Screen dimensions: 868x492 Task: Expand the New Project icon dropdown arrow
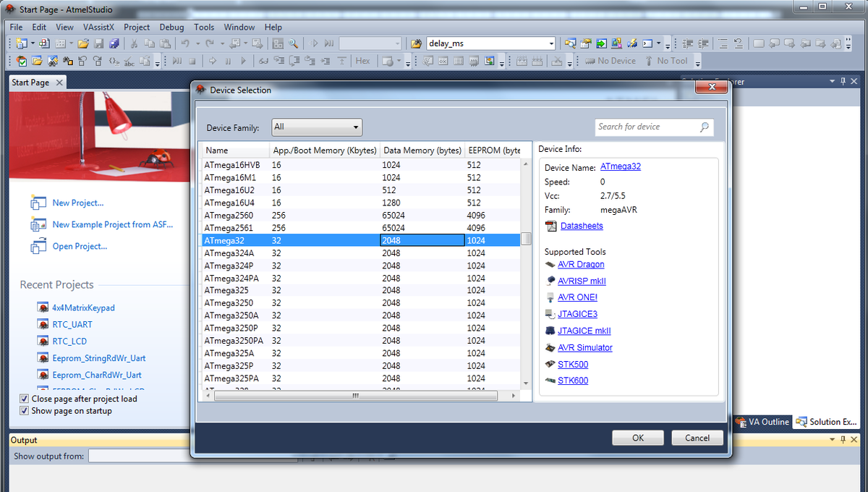point(33,43)
